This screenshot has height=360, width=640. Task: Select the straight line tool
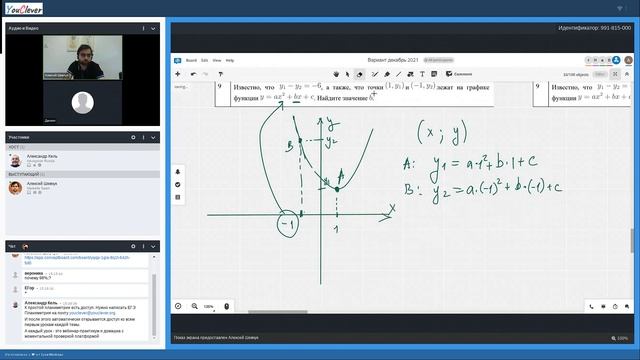tap(398, 74)
